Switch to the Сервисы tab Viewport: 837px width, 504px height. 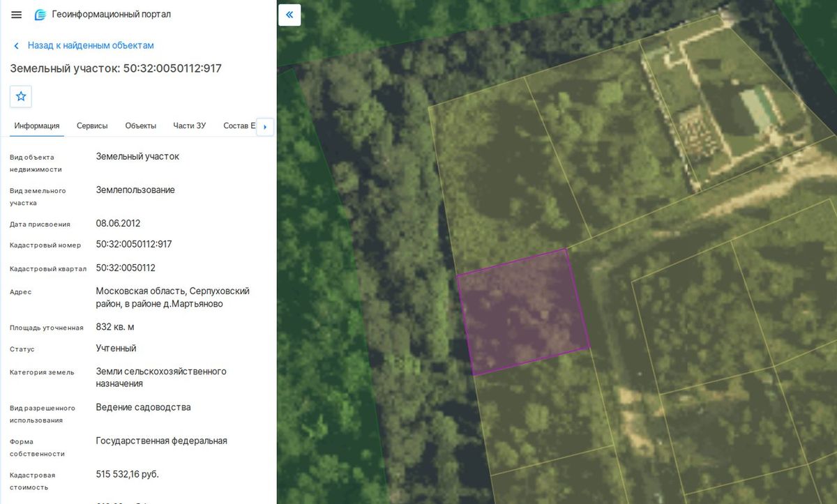[92, 126]
